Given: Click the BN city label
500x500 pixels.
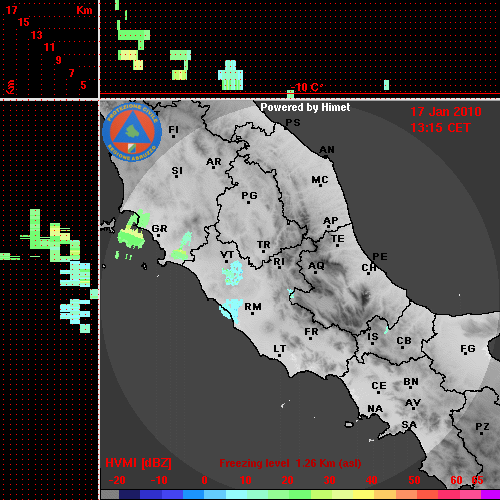Looking at the screenshot, I should coord(411,382).
